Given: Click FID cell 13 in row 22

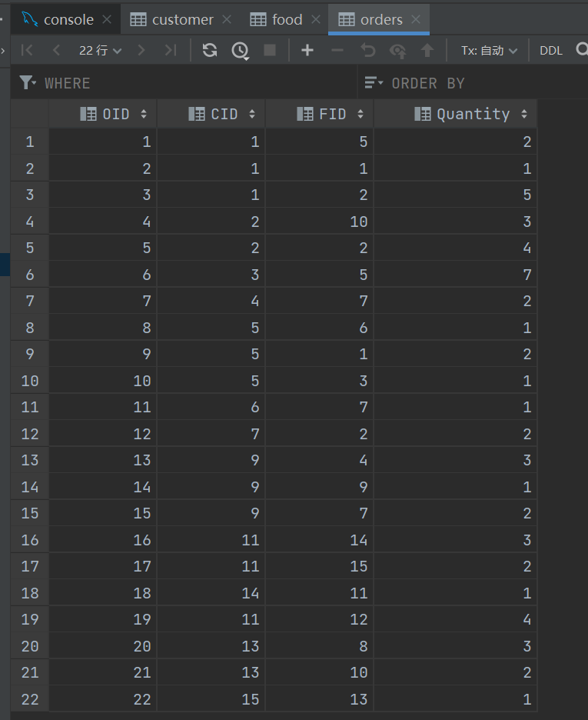Looking at the screenshot, I should pos(319,699).
